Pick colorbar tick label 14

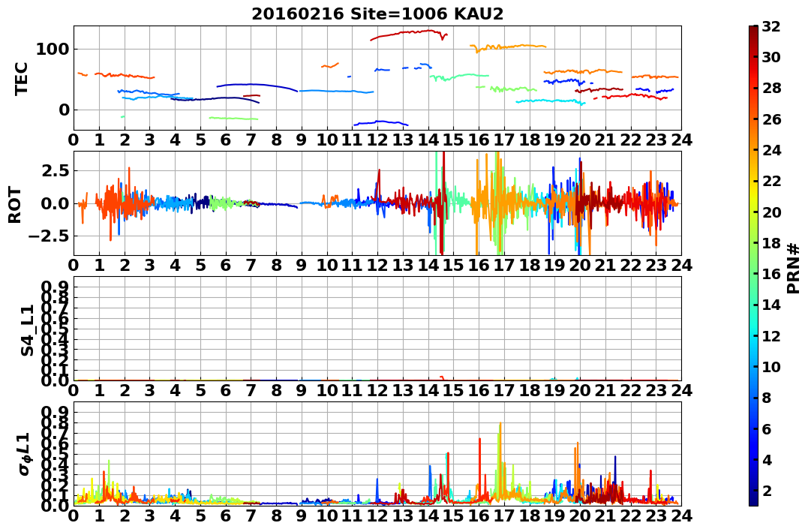point(771,305)
